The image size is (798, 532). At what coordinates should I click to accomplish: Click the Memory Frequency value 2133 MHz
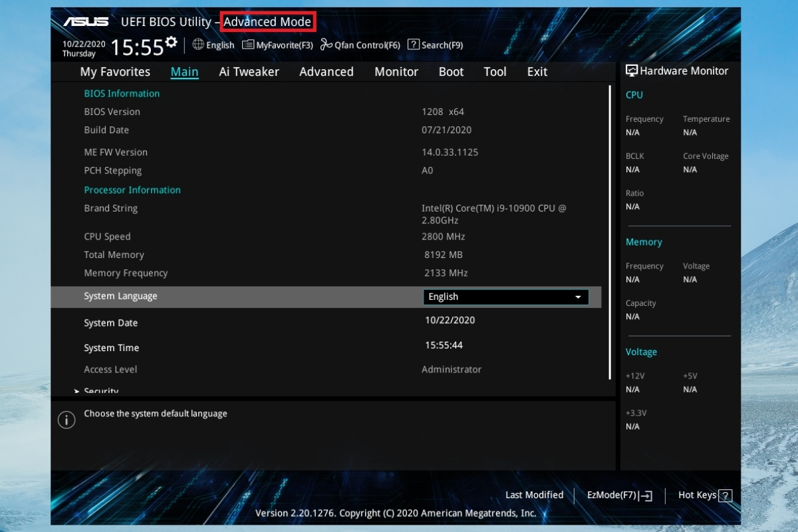pos(446,273)
